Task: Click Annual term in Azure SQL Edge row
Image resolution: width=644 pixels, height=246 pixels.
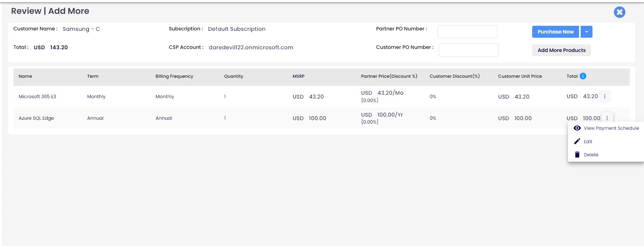Action: pyautogui.click(x=95, y=118)
